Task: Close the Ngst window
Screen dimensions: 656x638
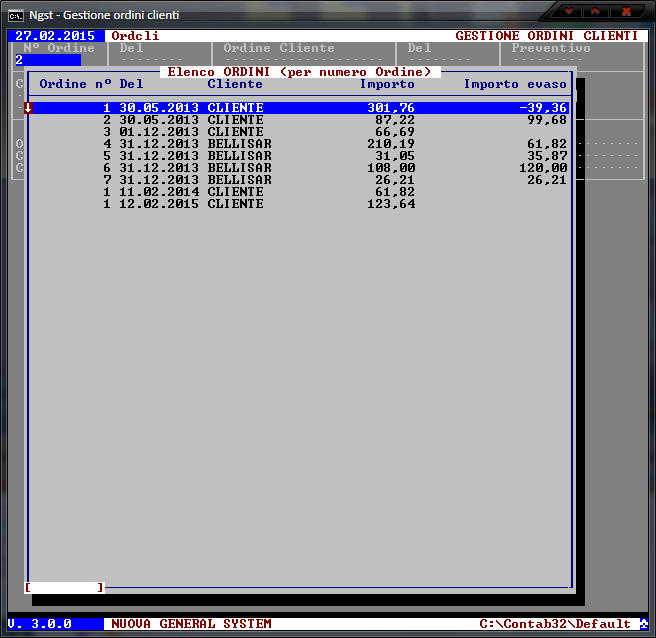Action: [627, 12]
